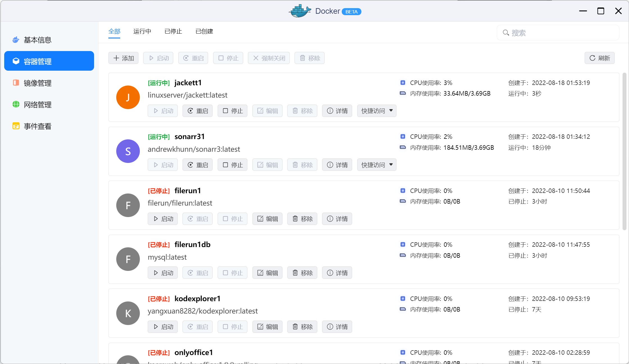The width and height of the screenshot is (629, 364).
Task: Open 详情 details for kodexplorer1
Action: [x=337, y=327]
